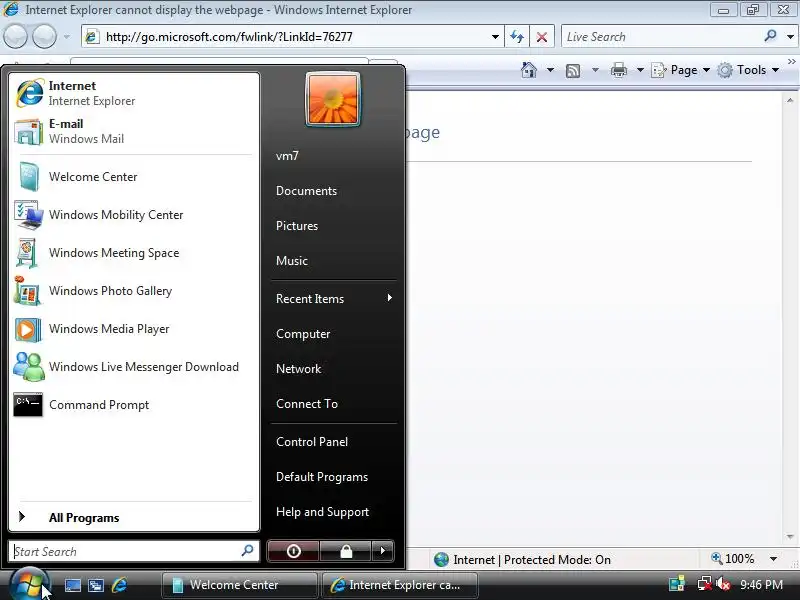The width and height of the screenshot is (800, 600).
Task: Go to Home page in Internet Explorer
Action: tap(529, 69)
